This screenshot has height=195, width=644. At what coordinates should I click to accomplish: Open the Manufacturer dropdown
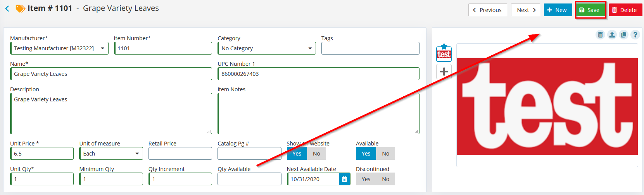[59, 48]
